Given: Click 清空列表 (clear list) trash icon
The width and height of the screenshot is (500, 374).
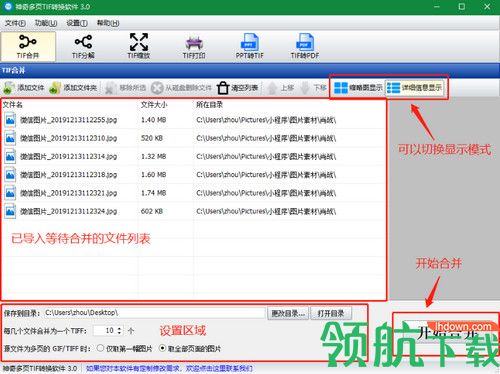Looking at the screenshot, I should 223,88.
